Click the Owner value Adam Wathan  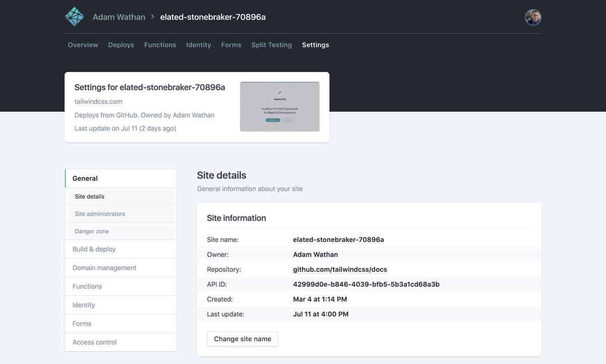[316, 254]
